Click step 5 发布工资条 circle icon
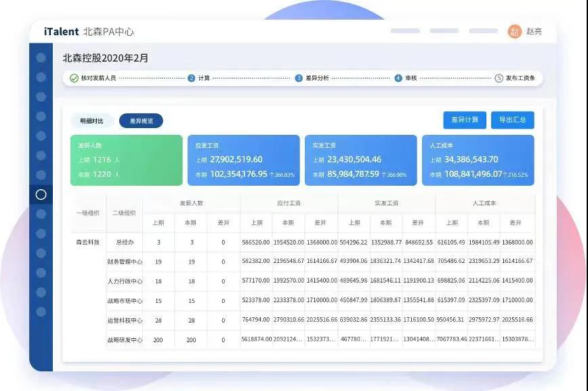 click(499, 78)
